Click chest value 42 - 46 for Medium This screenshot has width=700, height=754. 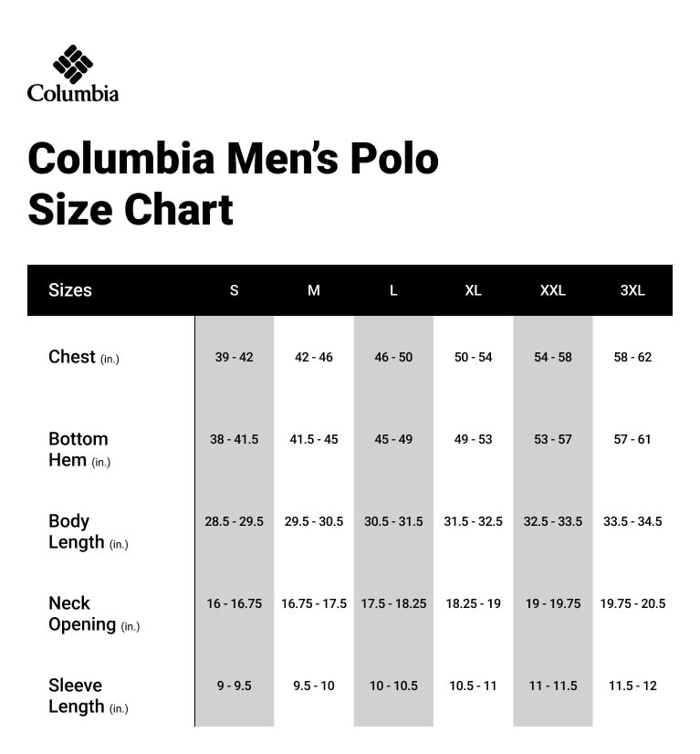314,357
